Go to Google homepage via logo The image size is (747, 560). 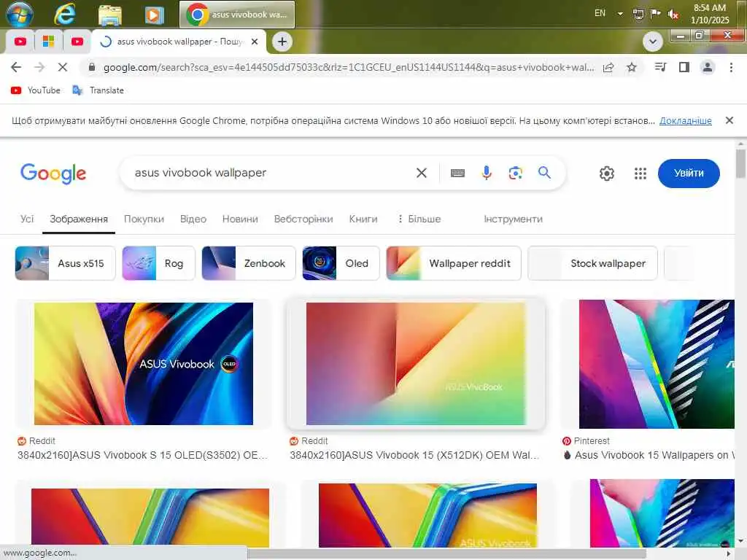point(53,174)
